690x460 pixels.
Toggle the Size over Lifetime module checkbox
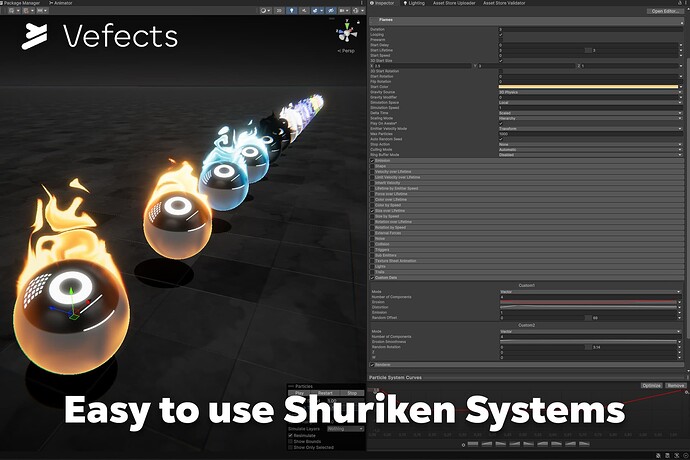point(372,211)
